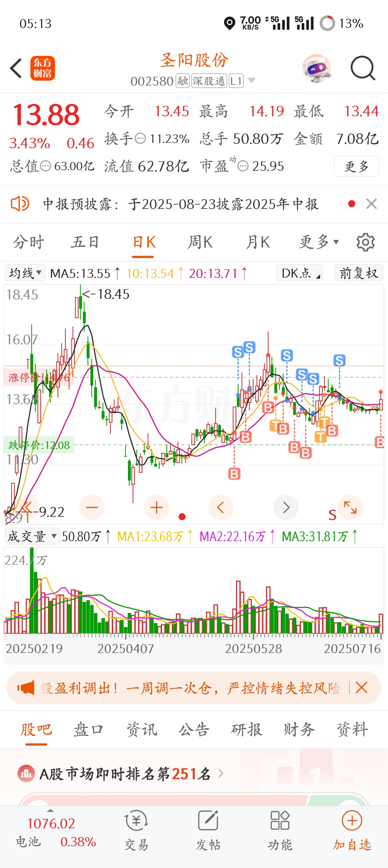Open the 发帖 post icon
This screenshot has height=868, width=388.
click(208, 830)
